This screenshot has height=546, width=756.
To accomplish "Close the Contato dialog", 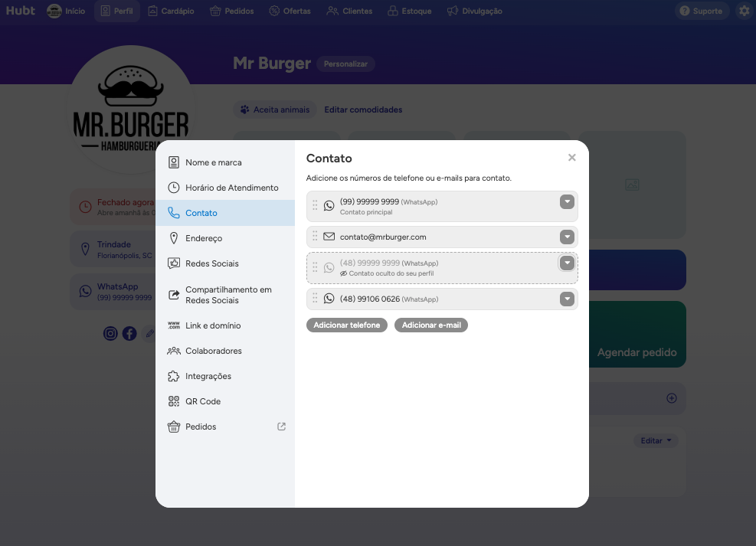I will 572,158.
